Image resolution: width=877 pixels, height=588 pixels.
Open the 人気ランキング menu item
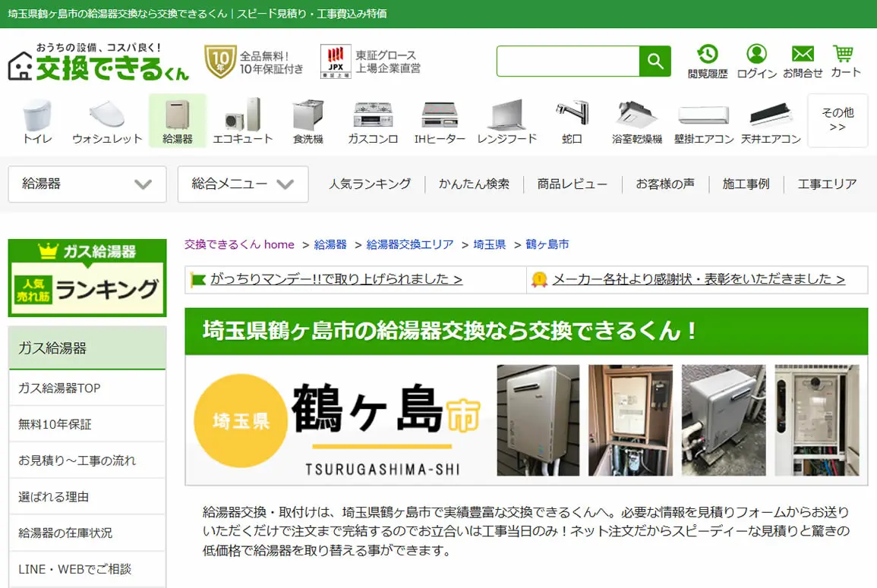pos(370,184)
